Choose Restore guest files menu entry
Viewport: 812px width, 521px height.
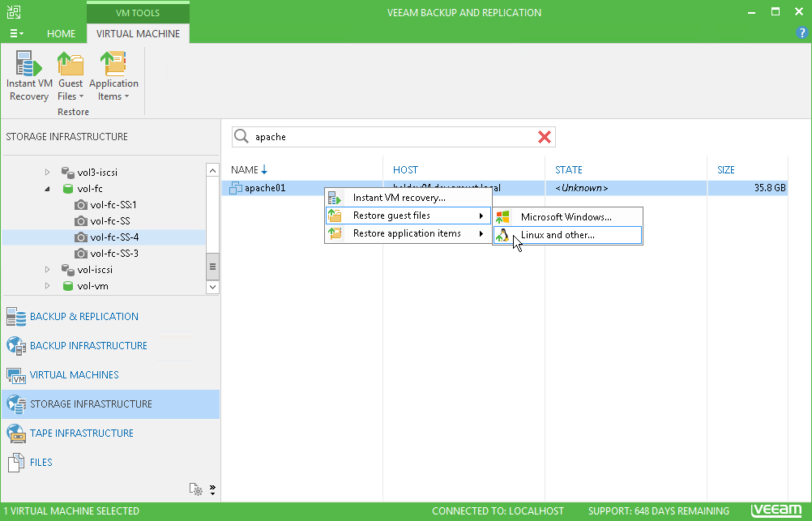[x=408, y=216]
